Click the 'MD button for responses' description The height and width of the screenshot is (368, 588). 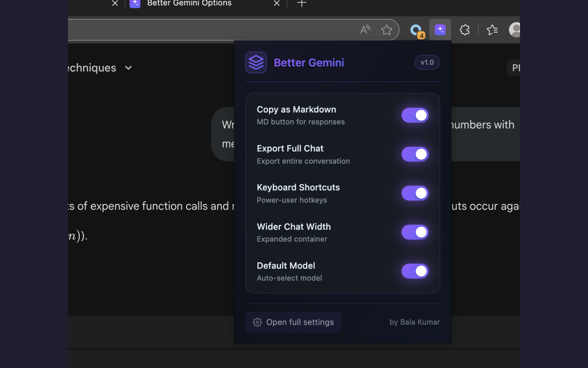(x=301, y=122)
